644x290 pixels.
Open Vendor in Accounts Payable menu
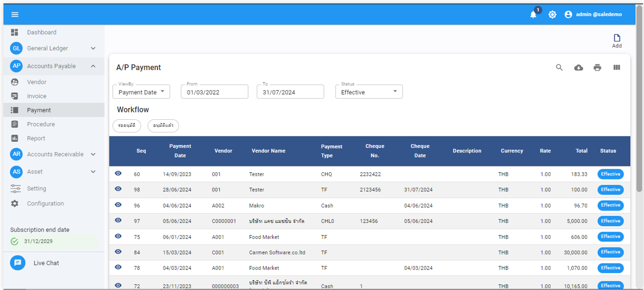tap(37, 82)
